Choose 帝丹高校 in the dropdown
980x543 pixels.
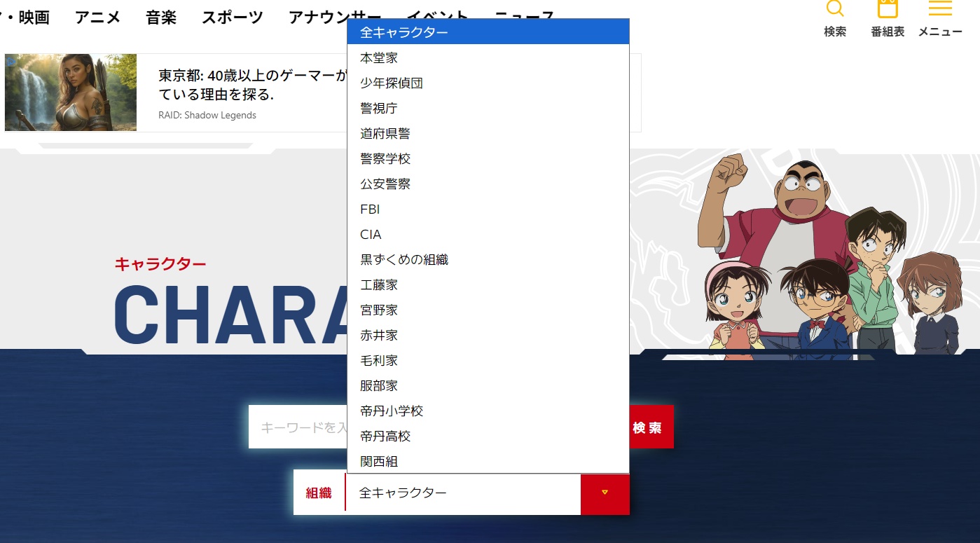click(385, 437)
